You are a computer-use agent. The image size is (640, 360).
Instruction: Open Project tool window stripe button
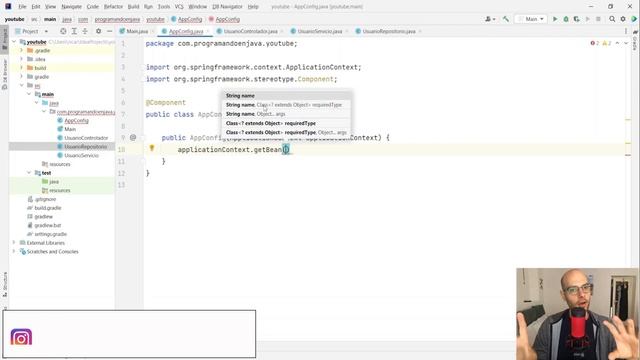4,39
